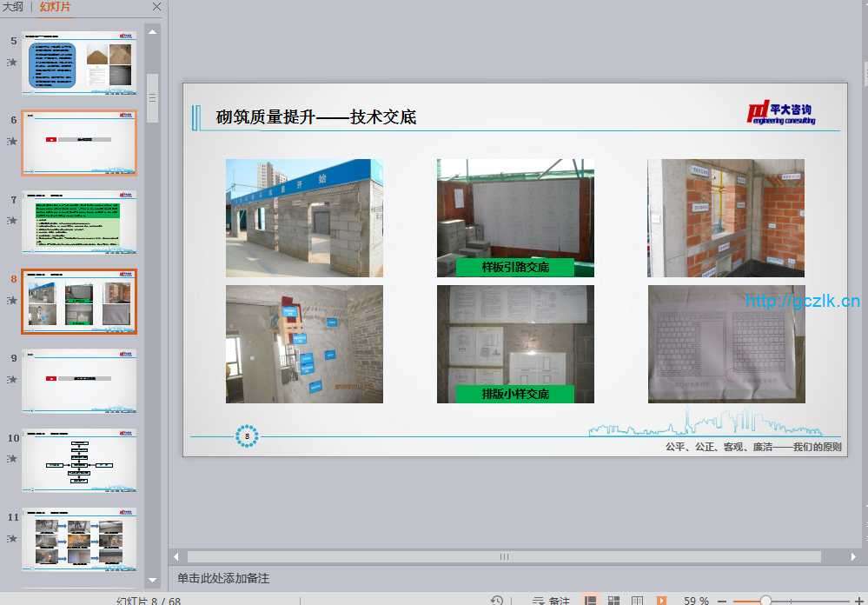Switch to the 大纲 outline tab

pyautogui.click(x=13, y=7)
